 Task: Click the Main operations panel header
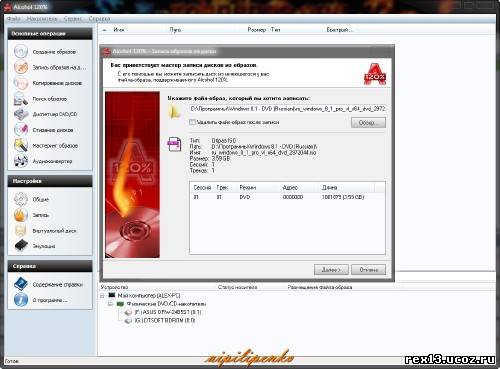pyautogui.click(x=50, y=34)
